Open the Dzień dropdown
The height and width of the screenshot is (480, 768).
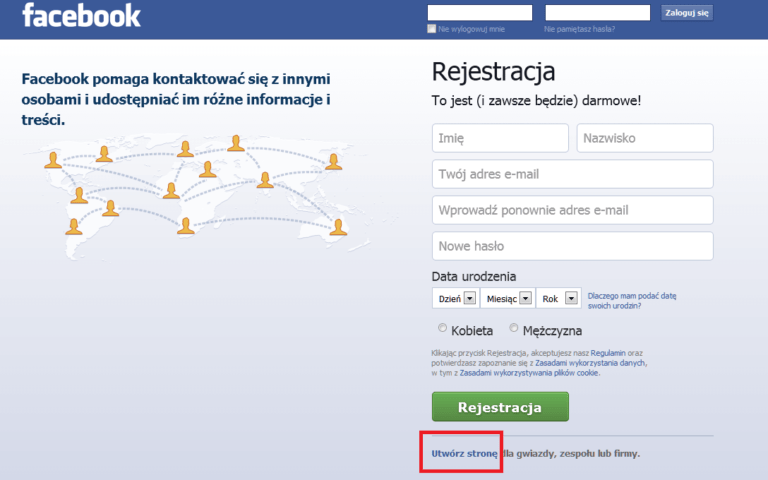(456, 298)
